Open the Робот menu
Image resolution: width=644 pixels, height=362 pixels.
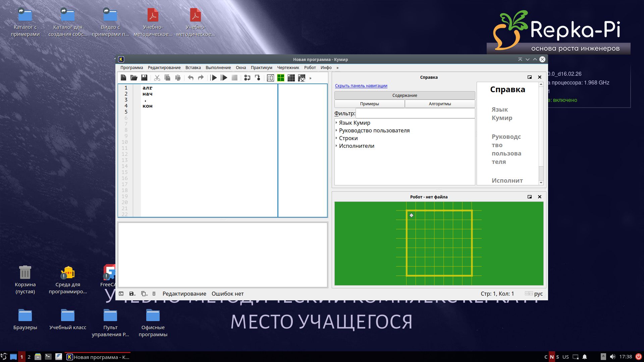click(310, 68)
